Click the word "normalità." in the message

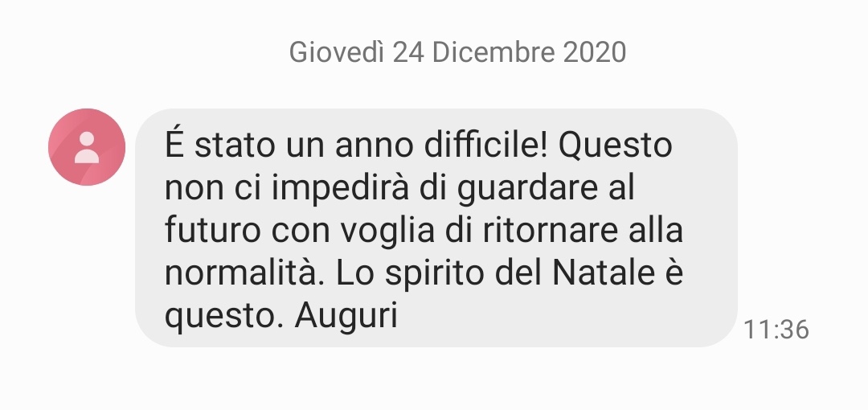(244, 273)
